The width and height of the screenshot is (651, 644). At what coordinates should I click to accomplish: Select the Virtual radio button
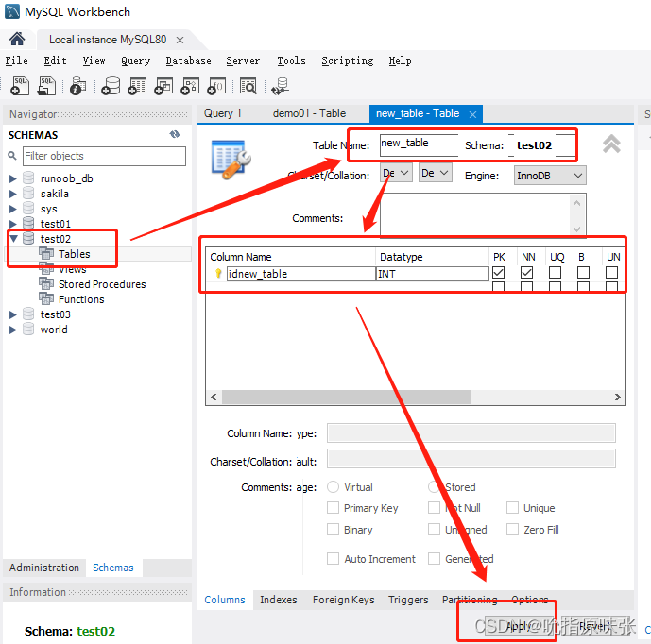click(x=333, y=486)
